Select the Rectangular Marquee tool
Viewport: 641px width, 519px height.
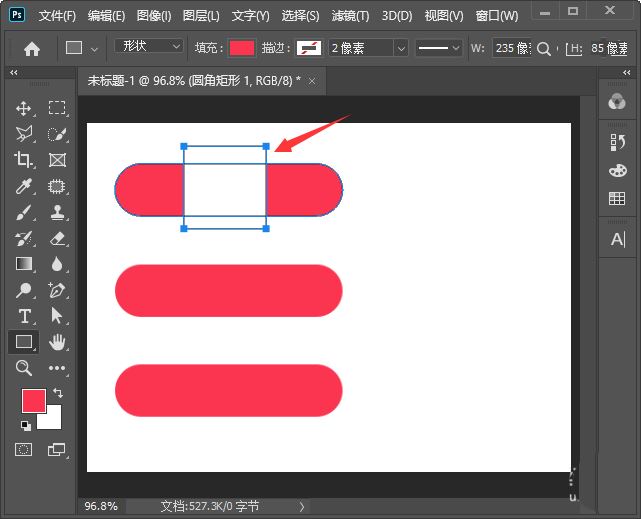pos(57,108)
